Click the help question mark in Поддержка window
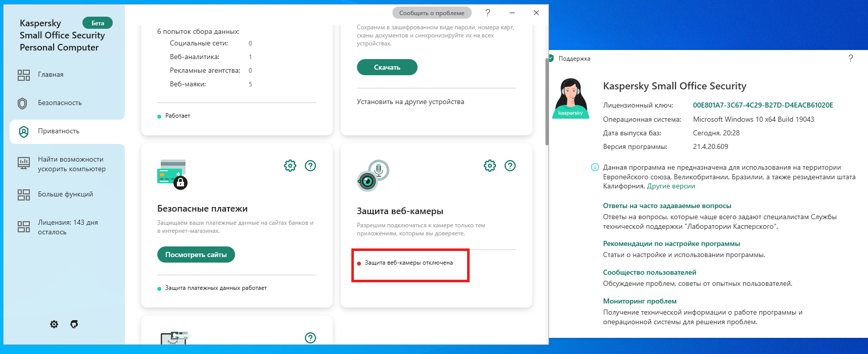Image resolution: width=868 pixels, height=354 pixels. [x=851, y=59]
